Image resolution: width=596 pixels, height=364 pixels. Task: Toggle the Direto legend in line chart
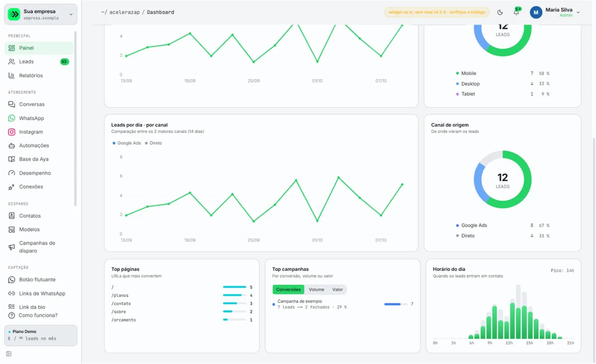153,143
